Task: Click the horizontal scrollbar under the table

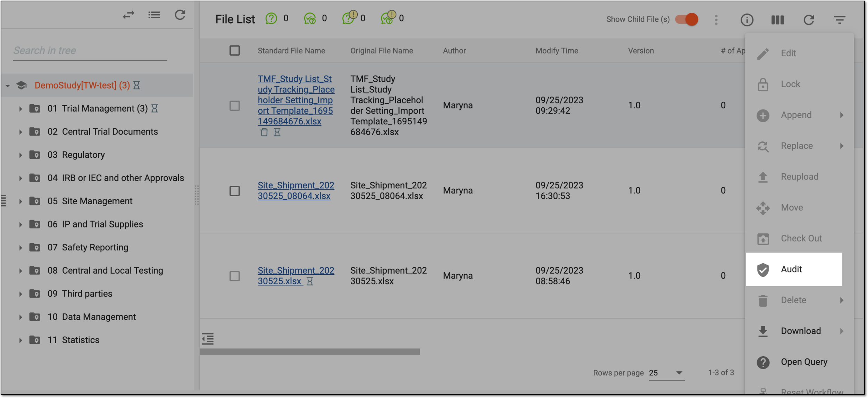Action: pyautogui.click(x=310, y=352)
